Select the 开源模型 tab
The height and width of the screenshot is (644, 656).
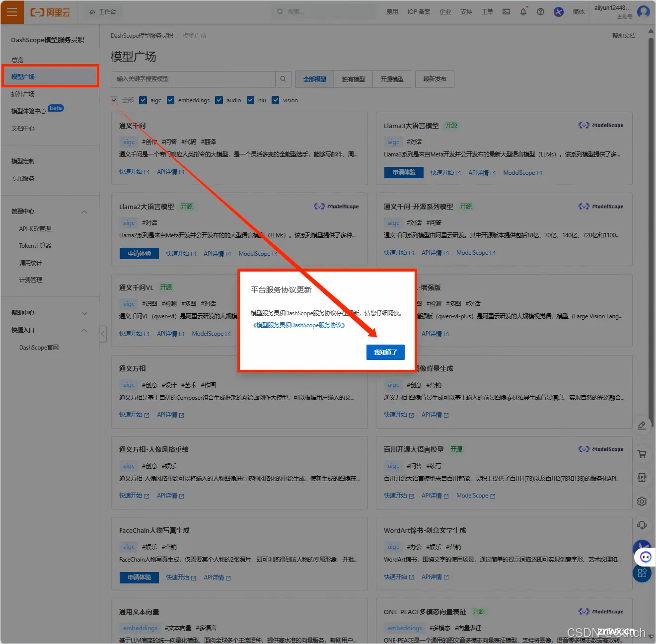[x=392, y=79]
